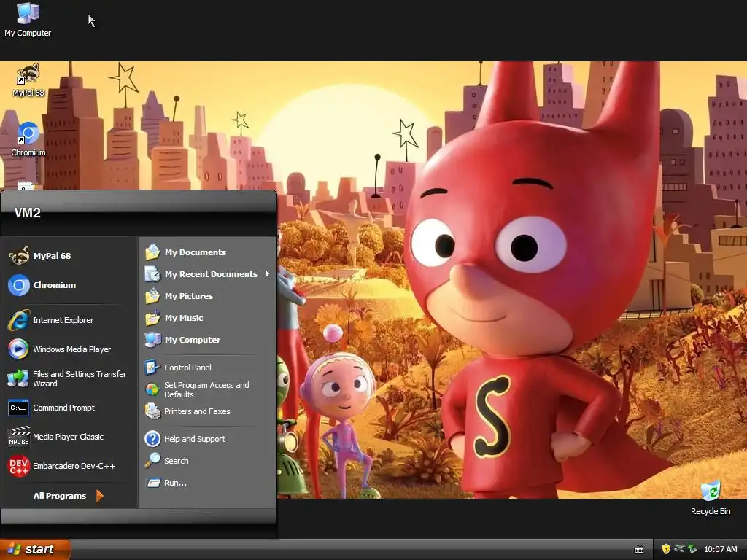Image resolution: width=747 pixels, height=560 pixels.
Task: Click the Start button on taskbar
Action: click(x=35, y=549)
